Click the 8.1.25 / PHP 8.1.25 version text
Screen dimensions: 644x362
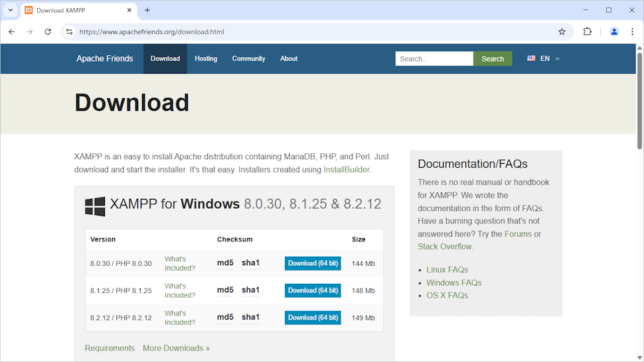click(x=121, y=290)
